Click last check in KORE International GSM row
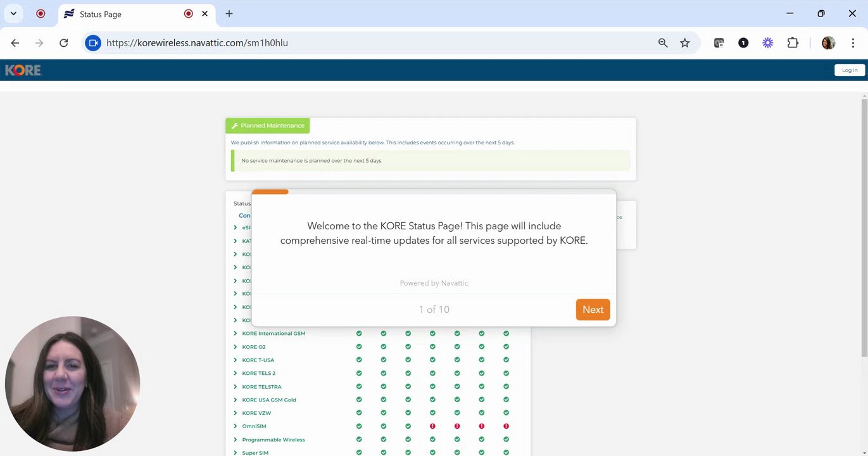868x456 pixels. (506, 333)
